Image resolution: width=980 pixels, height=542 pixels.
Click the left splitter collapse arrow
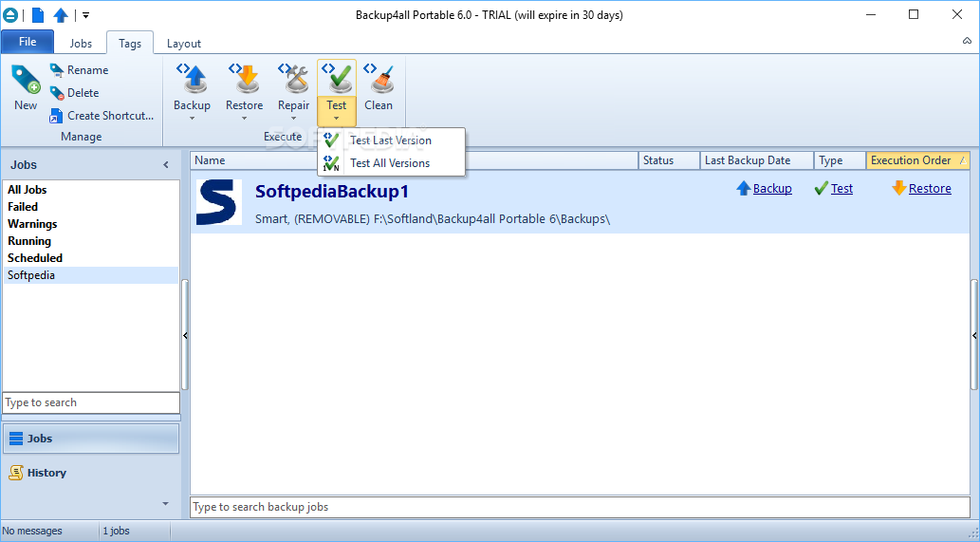(x=185, y=336)
